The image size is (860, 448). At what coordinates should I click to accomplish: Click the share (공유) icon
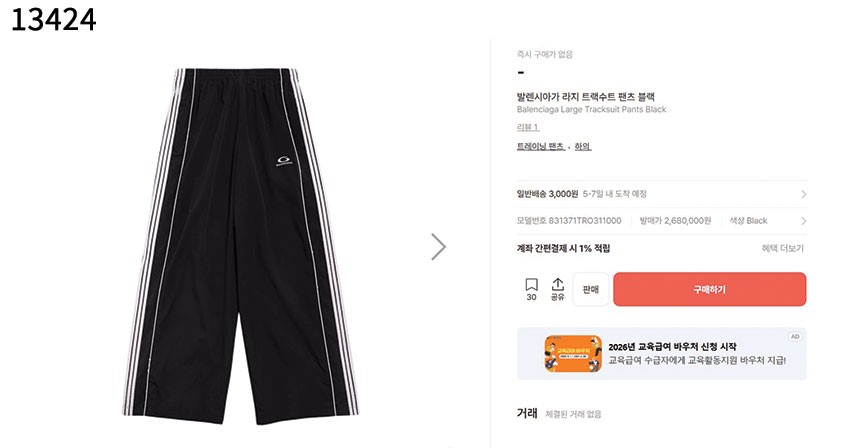pyautogui.click(x=557, y=289)
